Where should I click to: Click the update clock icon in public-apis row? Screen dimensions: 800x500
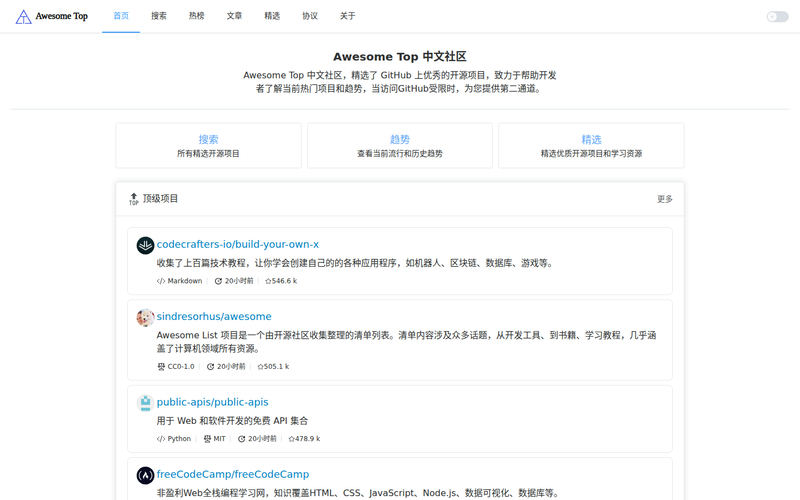click(241, 439)
